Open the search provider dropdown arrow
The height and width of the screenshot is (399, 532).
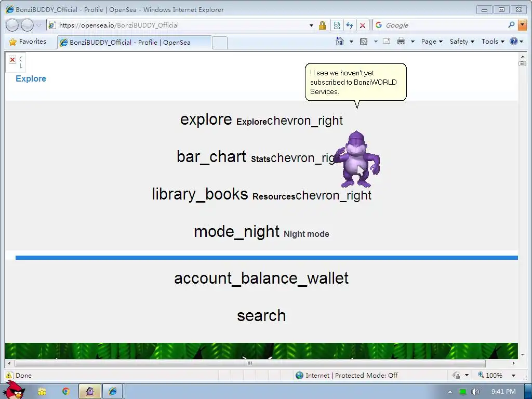[x=523, y=25]
